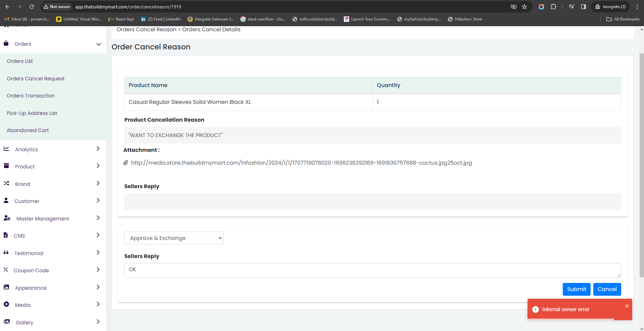Image resolution: width=644 pixels, height=331 pixels.
Task: Expand the Appearance menu chevron
Action: pyautogui.click(x=98, y=287)
